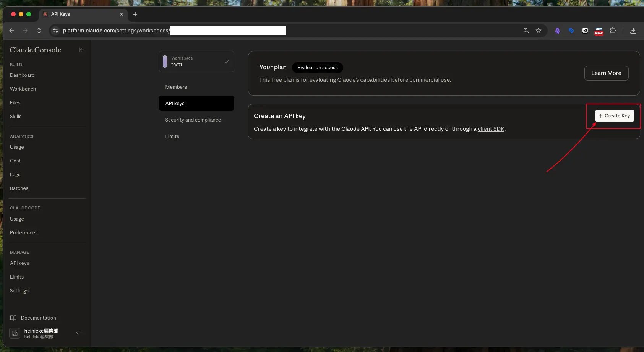Click the Learn More button
The image size is (644, 352).
(606, 73)
